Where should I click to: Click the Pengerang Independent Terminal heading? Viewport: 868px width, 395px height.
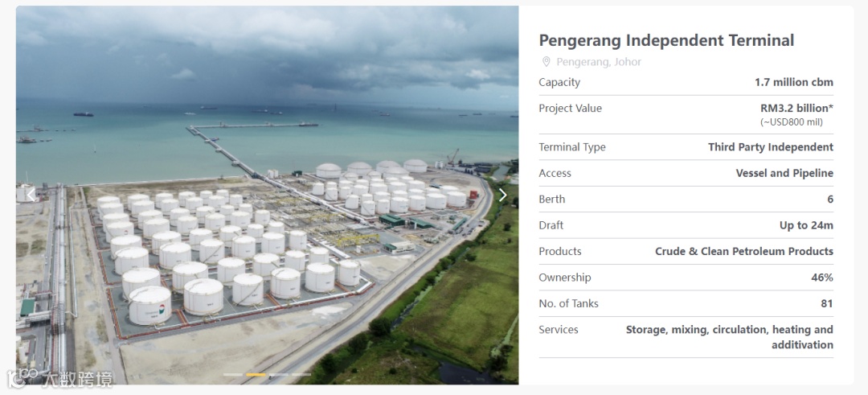666,40
